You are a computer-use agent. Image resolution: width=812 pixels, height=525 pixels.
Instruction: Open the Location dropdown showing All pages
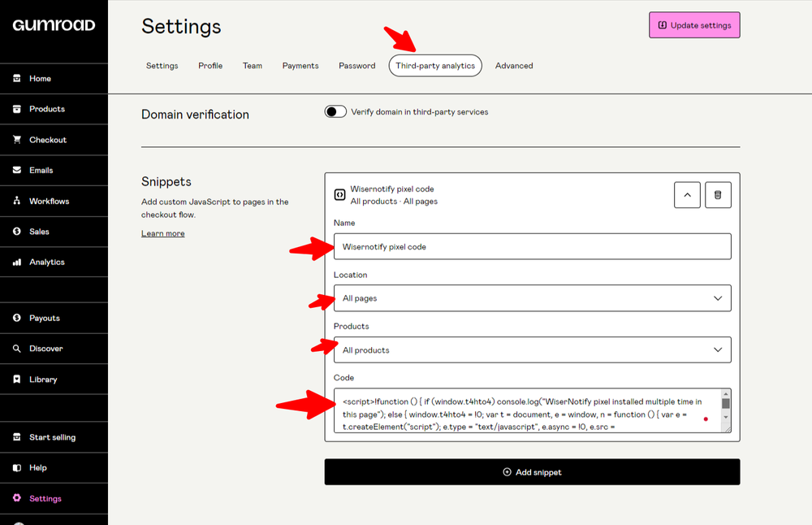pyautogui.click(x=532, y=298)
